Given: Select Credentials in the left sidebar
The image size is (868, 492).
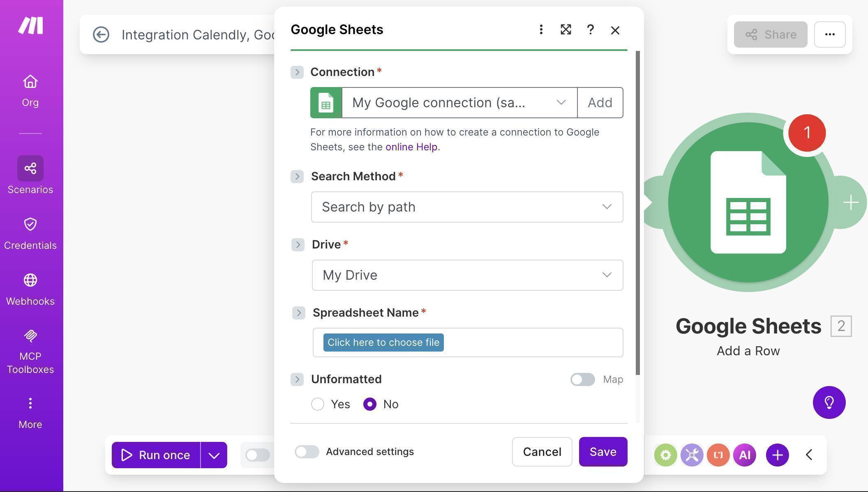Looking at the screenshot, I should pos(30,232).
